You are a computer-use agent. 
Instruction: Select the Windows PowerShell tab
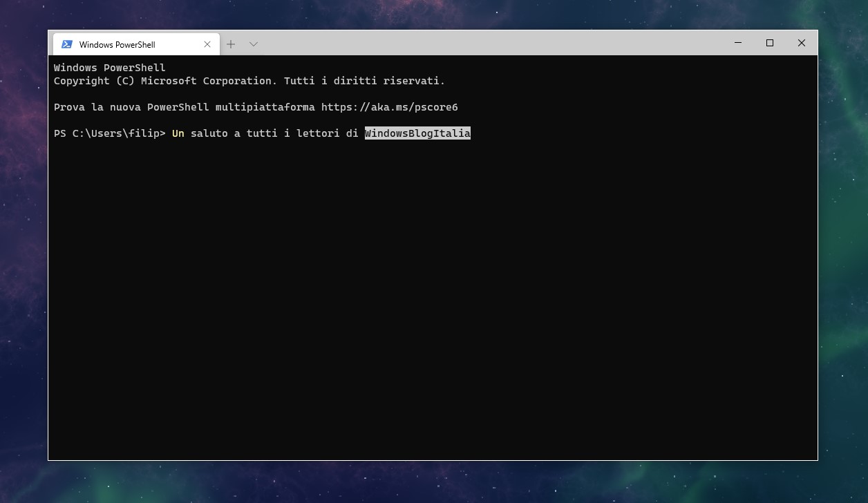(x=136, y=44)
